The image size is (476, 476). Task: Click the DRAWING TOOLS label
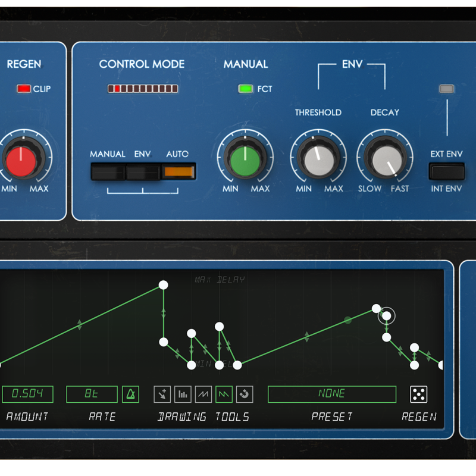[x=203, y=417]
